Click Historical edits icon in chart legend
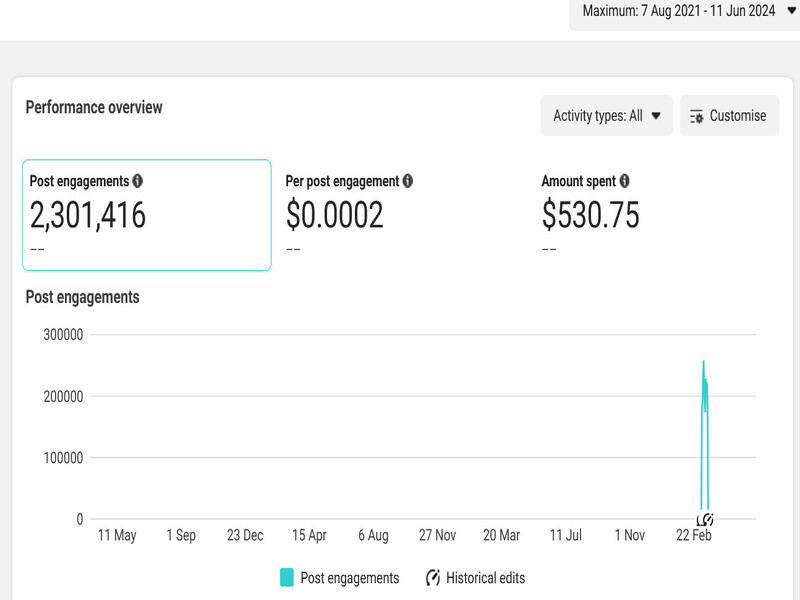Screen dimensions: 800x600 pyautogui.click(x=433, y=578)
